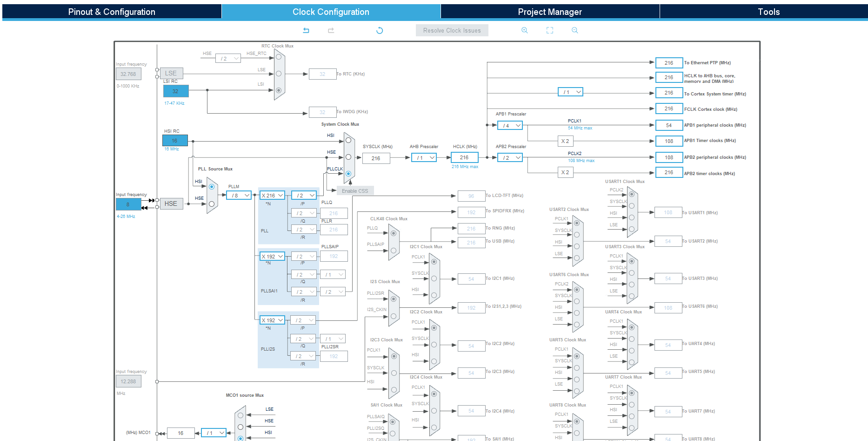Open the PLLSAI1 /Q /1 divider dropdown
Viewport: 868px width, 441px height.
tap(333, 275)
